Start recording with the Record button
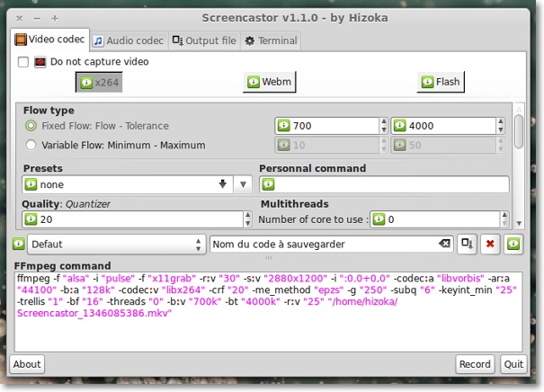 [475, 364]
